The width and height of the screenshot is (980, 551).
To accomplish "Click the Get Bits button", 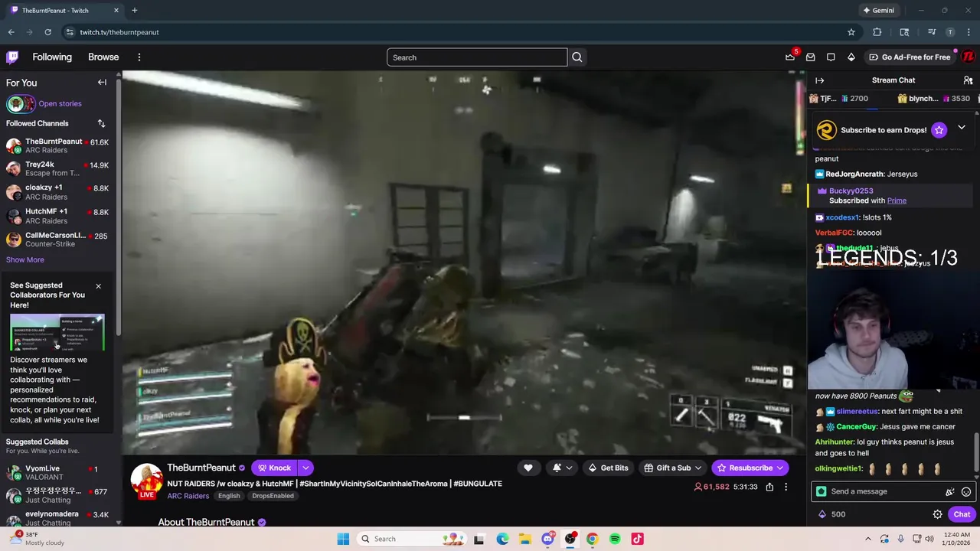I will (x=608, y=468).
